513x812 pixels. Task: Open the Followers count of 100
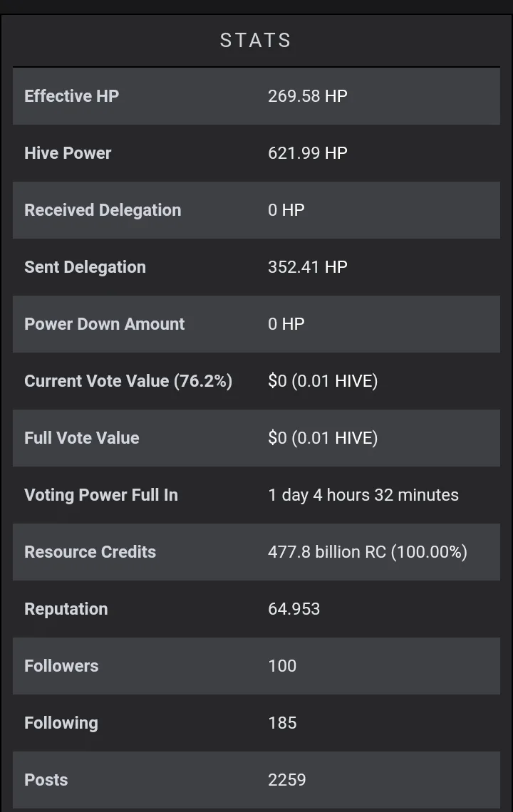pyautogui.click(x=282, y=665)
